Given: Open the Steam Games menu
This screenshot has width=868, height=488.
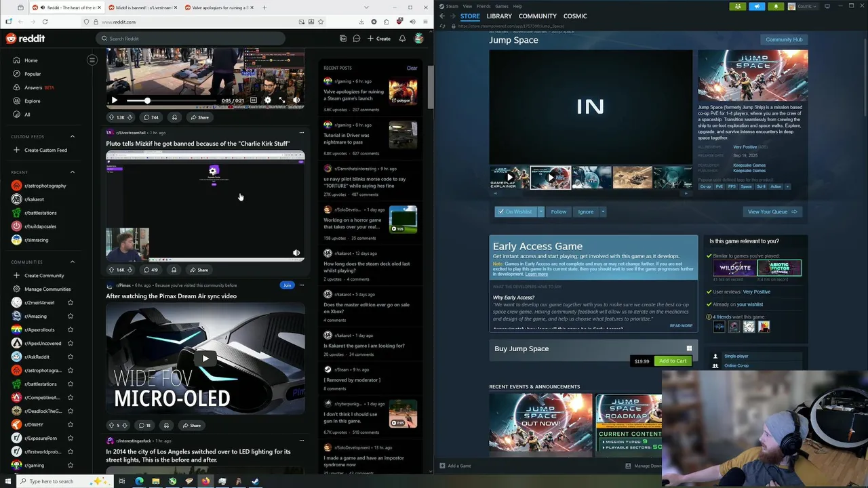Looking at the screenshot, I should [502, 6].
